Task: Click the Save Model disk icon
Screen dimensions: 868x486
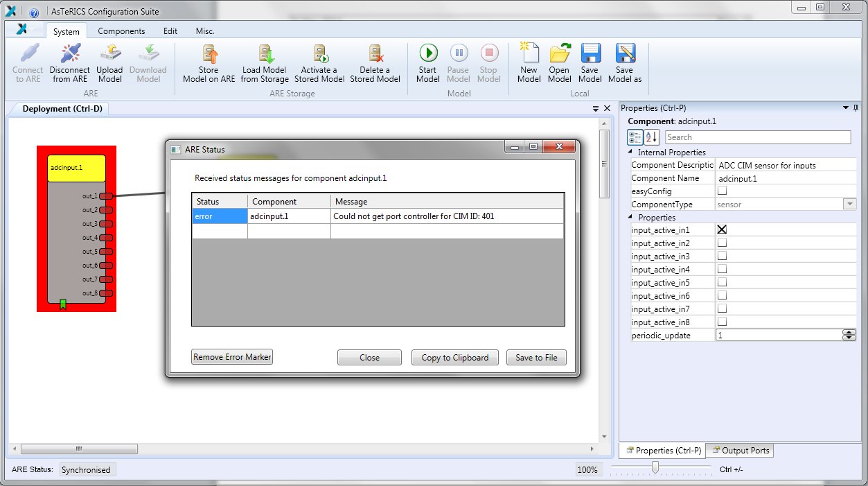Action: [x=590, y=53]
